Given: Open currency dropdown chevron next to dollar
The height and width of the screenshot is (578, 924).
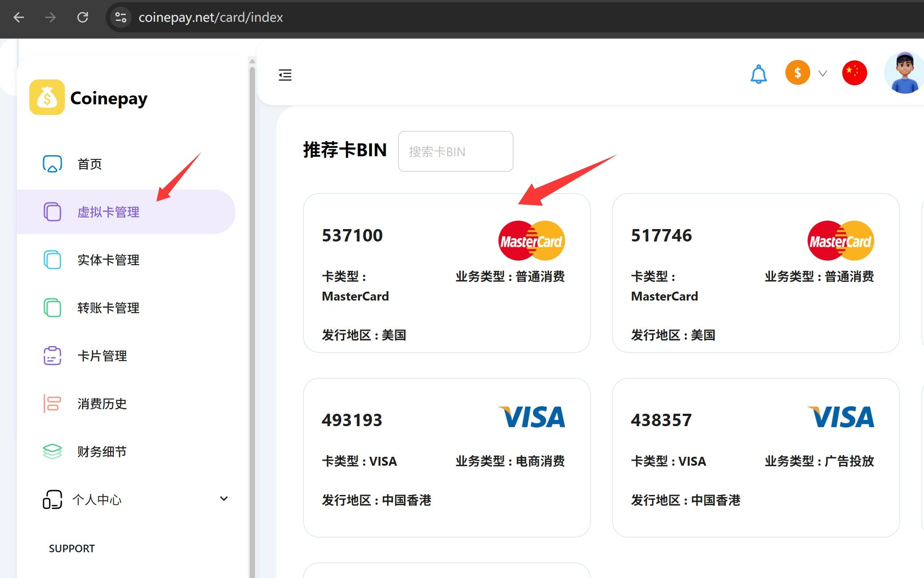Looking at the screenshot, I should tap(823, 74).
